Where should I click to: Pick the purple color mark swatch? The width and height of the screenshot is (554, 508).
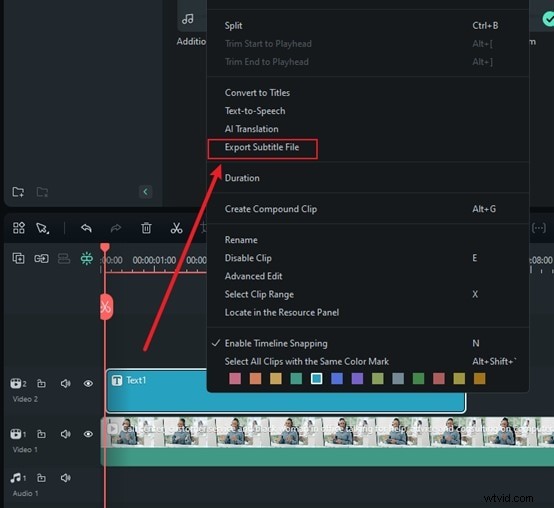(x=357, y=379)
